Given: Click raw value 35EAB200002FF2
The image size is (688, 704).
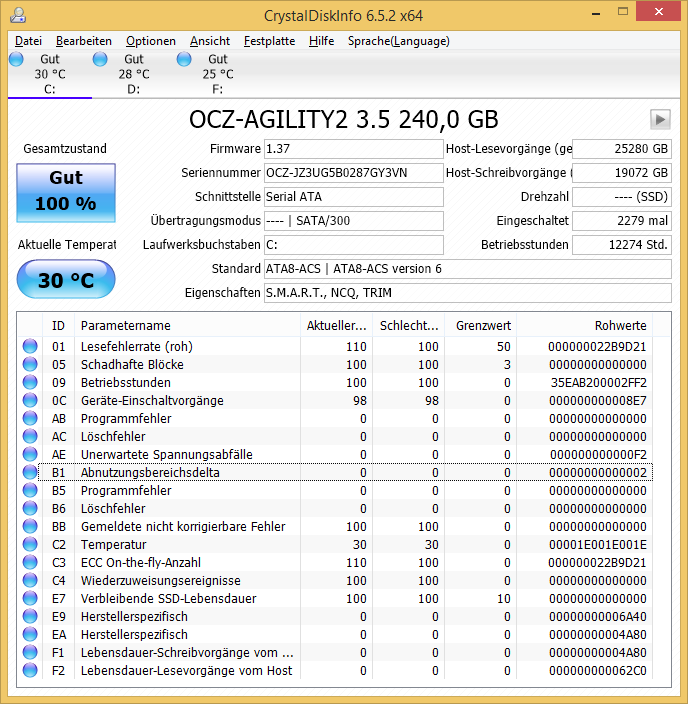Looking at the screenshot, I should point(599,383).
